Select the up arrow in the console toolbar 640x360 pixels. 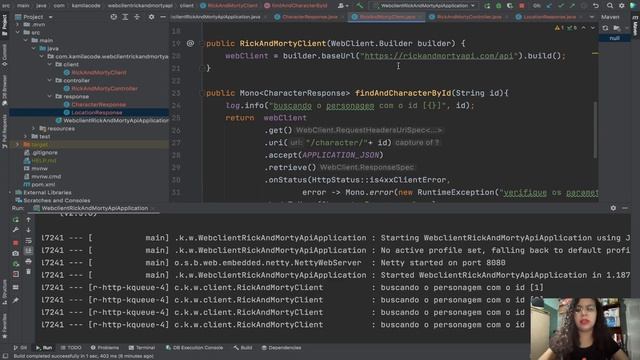pyautogui.click(x=28, y=220)
